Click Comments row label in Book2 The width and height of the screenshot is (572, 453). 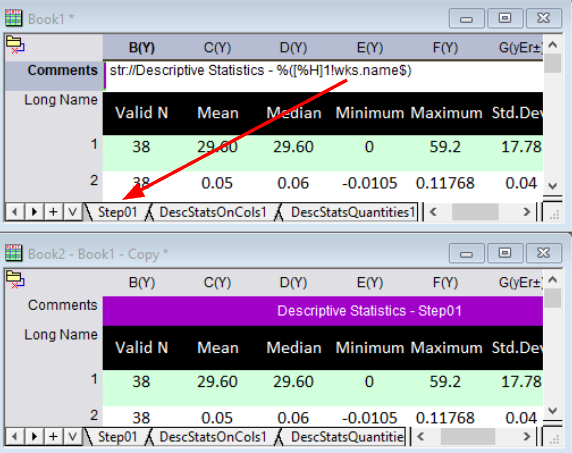pyautogui.click(x=54, y=311)
